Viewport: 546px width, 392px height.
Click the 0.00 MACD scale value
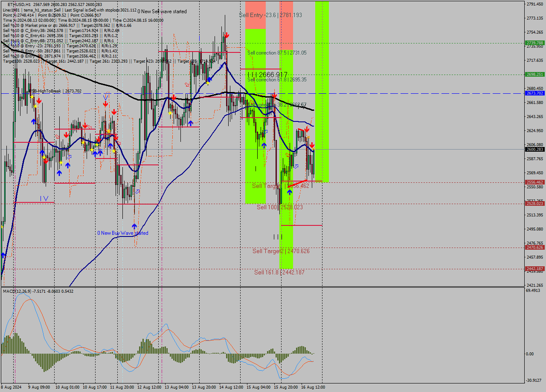coord(529,354)
